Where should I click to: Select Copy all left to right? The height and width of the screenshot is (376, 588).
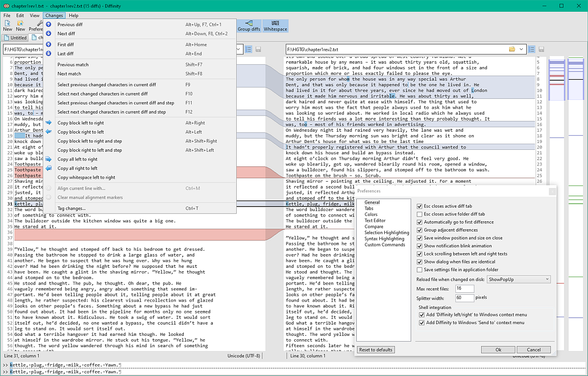pos(77,159)
